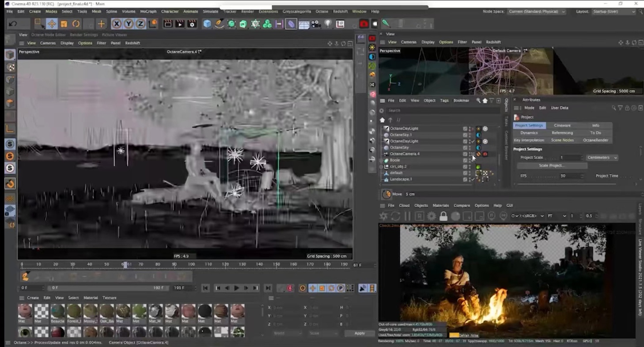The width and height of the screenshot is (644, 347).
Task: Open Live Viewer settings gear icon
Action: (x=432, y=216)
